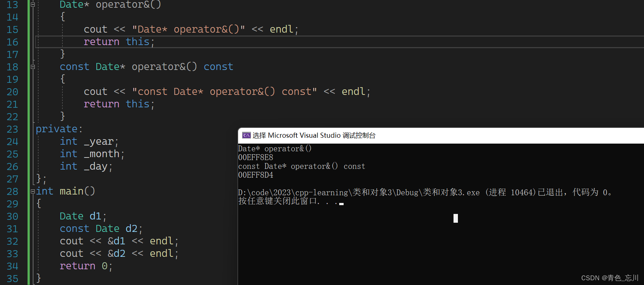Click the endl token on line 20
The width and height of the screenshot is (644, 285).
354,92
